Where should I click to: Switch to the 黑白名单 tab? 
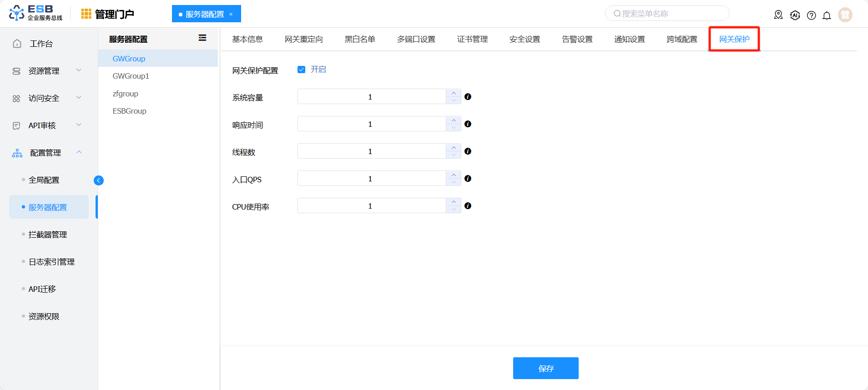pyautogui.click(x=359, y=40)
